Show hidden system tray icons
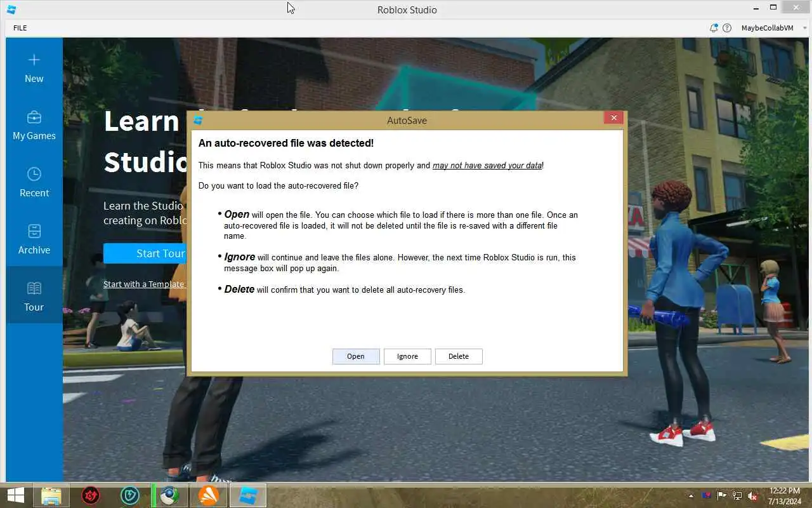This screenshot has width=812, height=508. (x=691, y=495)
